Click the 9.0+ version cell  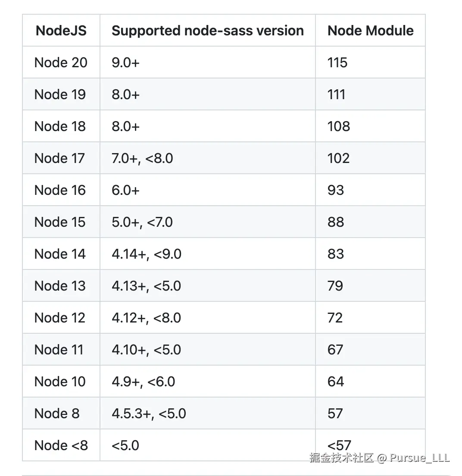126,63
